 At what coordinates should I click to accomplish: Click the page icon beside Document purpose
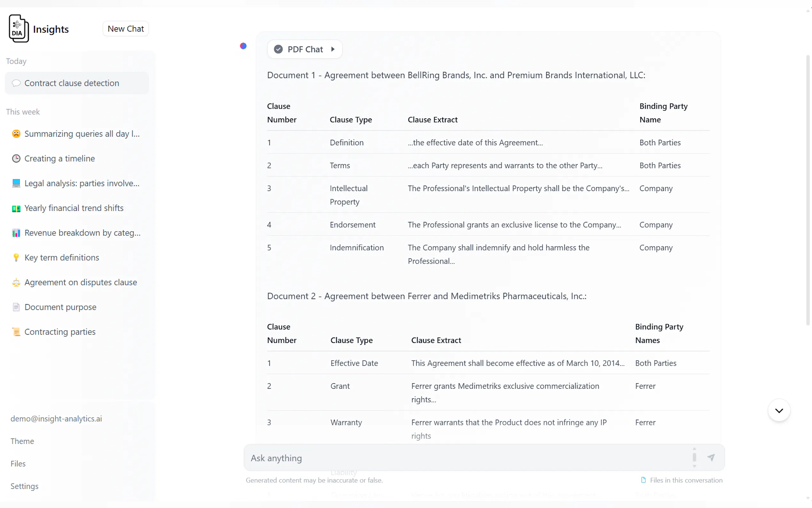[16, 307]
